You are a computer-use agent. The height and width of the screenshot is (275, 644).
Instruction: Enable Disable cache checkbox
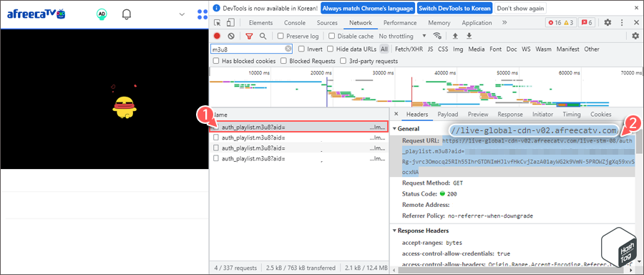(x=332, y=37)
